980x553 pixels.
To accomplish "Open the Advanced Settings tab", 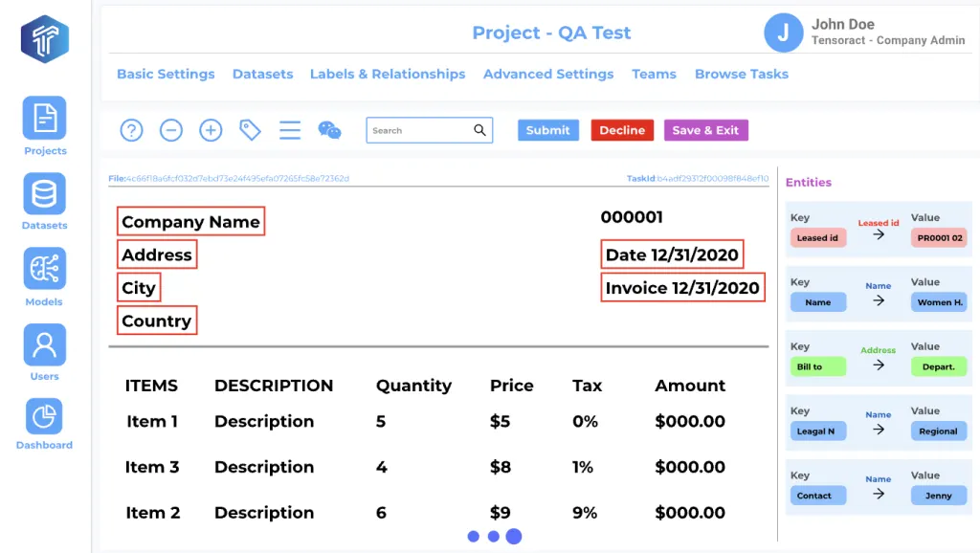I will click(548, 74).
